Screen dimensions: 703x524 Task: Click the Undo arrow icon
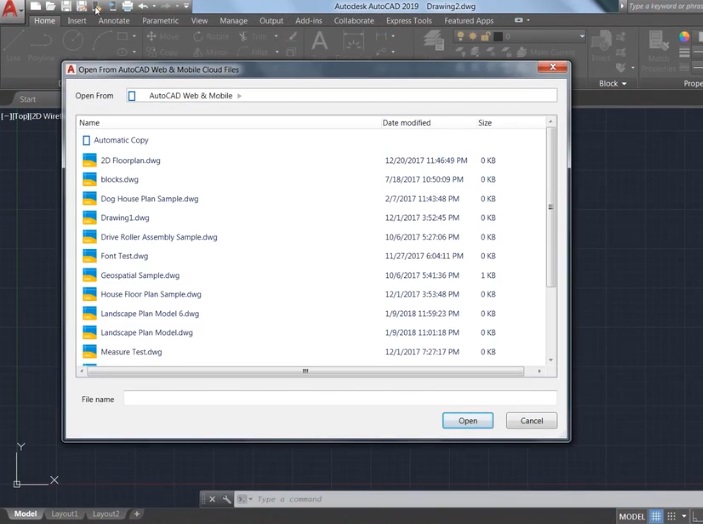pyautogui.click(x=143, y=6)
